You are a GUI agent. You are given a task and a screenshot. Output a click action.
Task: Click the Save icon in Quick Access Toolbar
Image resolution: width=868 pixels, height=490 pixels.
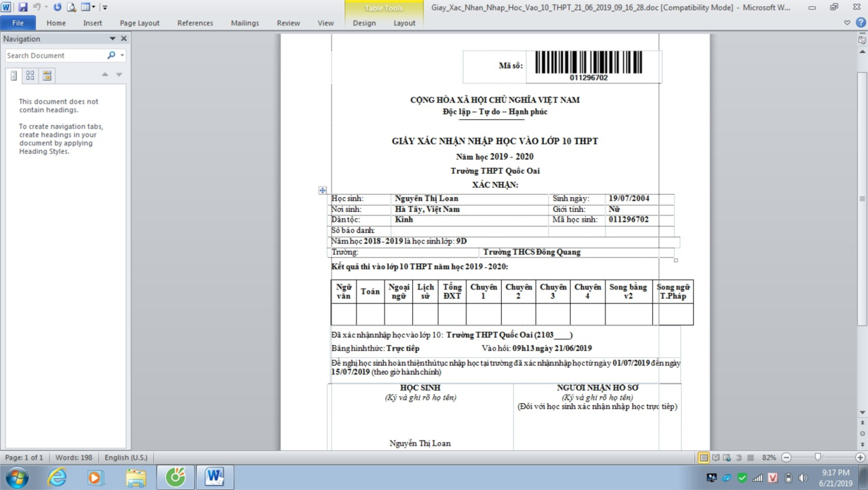pos(23,7)
